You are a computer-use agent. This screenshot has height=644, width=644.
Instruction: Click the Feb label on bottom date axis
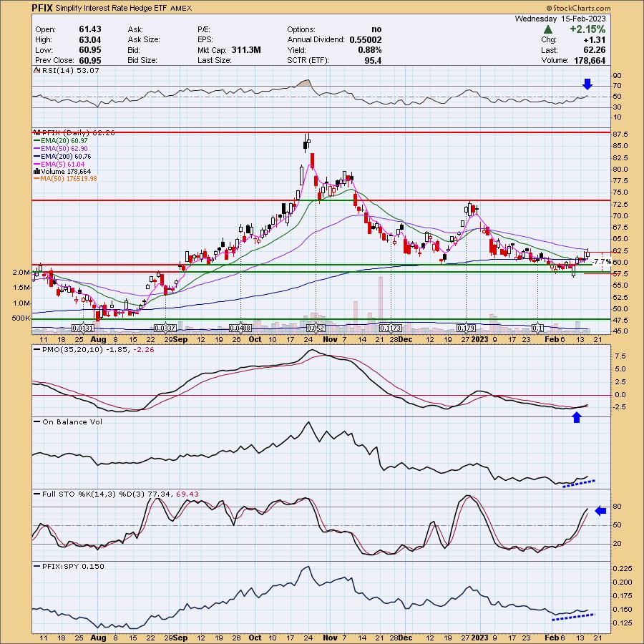[550, 638]
